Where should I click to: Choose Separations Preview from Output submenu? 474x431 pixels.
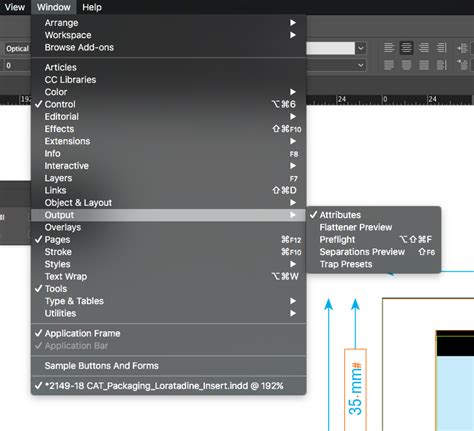point(374,252)
